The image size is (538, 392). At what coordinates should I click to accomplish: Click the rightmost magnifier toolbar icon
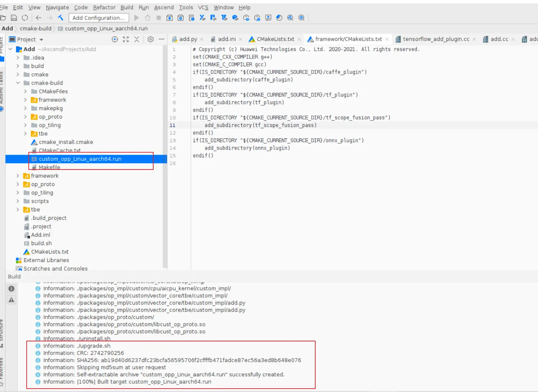301,18
